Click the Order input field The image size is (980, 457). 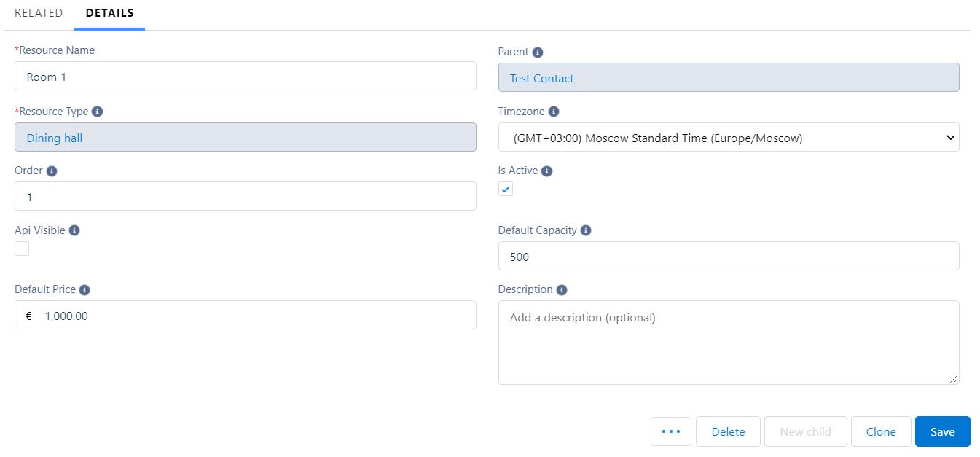click(246, 196)
